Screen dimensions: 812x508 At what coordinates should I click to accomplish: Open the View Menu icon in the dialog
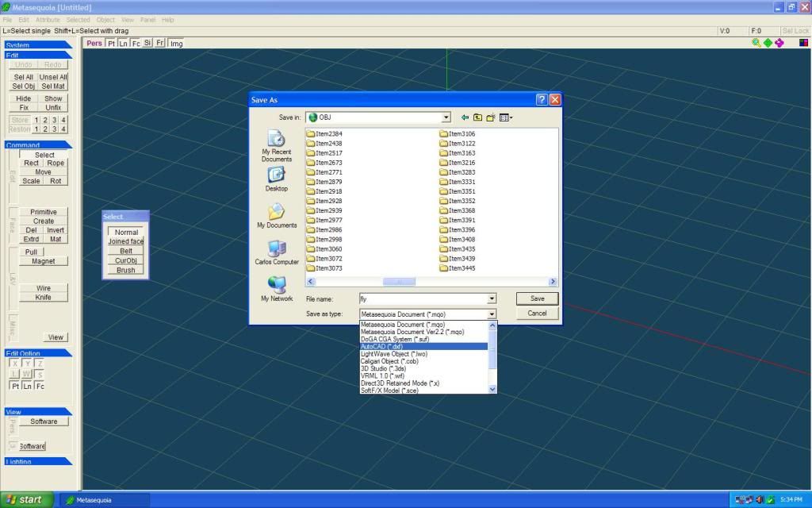pyautogui.click(x=505, y=117)
